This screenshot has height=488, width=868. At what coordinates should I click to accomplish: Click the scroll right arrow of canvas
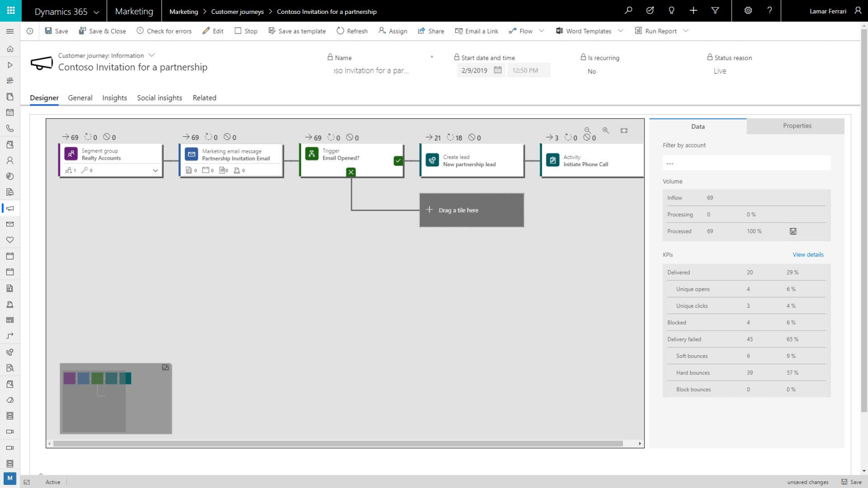[x=639, y=443]
